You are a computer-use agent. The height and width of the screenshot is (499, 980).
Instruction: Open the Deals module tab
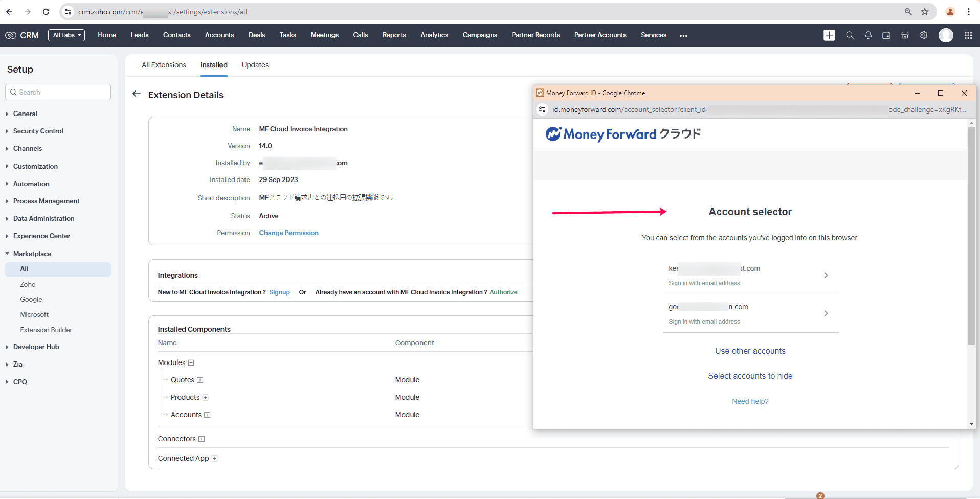(x=256, y=35)
